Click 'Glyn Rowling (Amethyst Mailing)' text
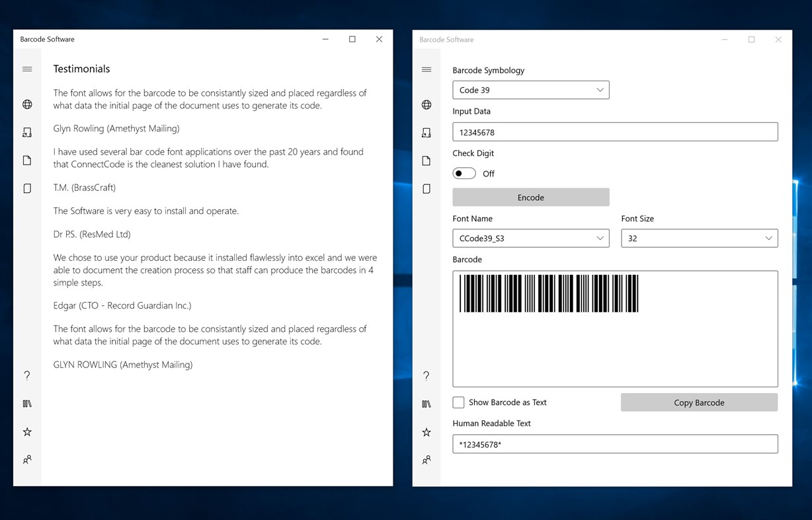 pyautogui.click(x=116, y=128)
